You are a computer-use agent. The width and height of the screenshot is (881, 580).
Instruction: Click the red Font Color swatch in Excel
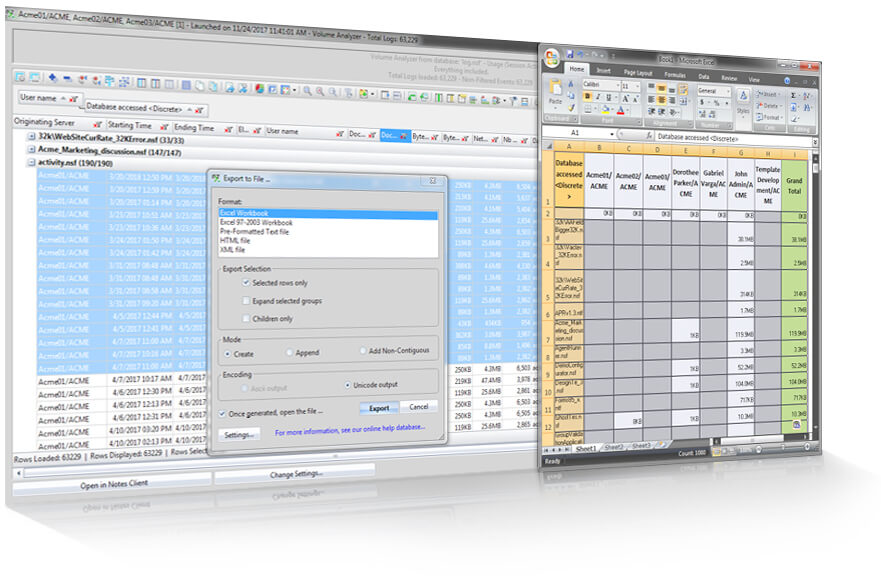pos(621,110)
